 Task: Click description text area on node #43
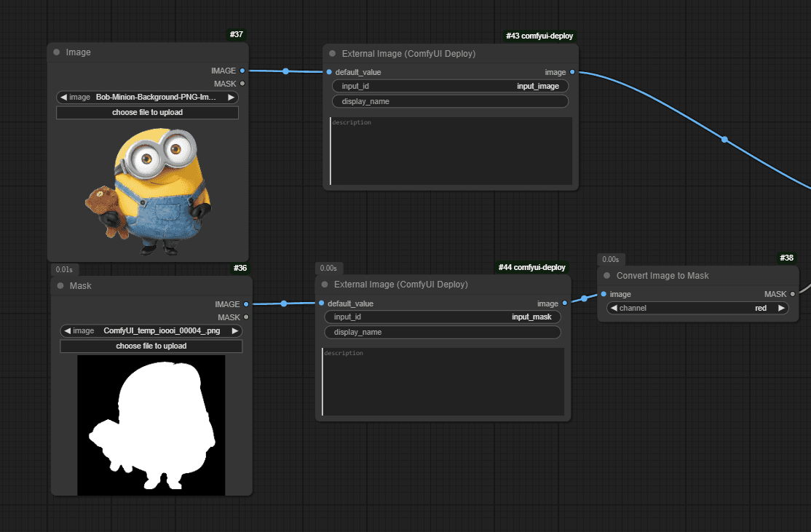(451, 151)
